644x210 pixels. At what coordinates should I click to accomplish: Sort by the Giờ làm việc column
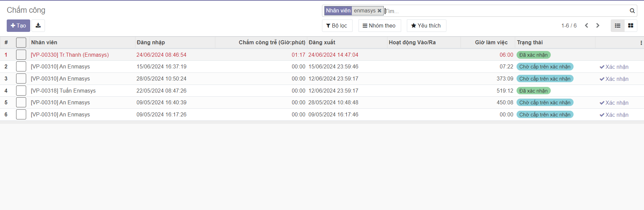491,43
